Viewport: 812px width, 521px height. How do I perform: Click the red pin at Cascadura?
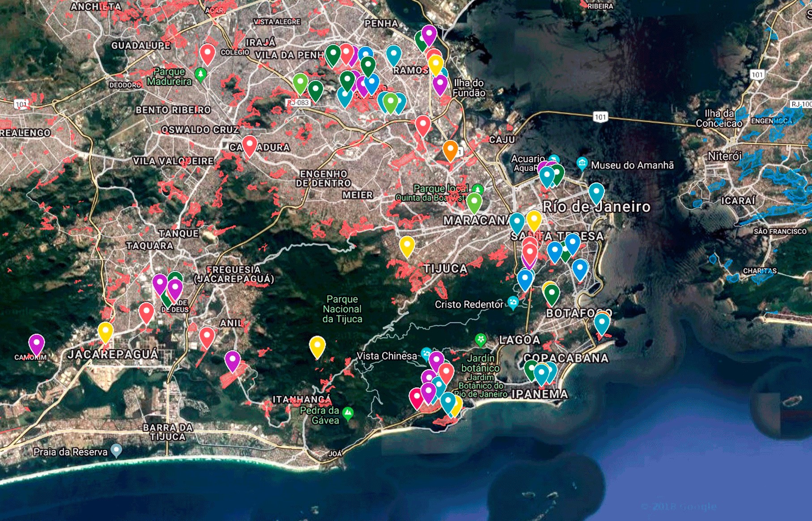click(x=249, y=145)
